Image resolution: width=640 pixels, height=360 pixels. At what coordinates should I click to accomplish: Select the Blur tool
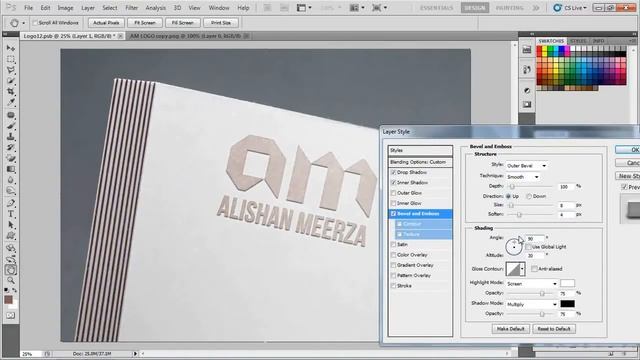tap(11, 180)
